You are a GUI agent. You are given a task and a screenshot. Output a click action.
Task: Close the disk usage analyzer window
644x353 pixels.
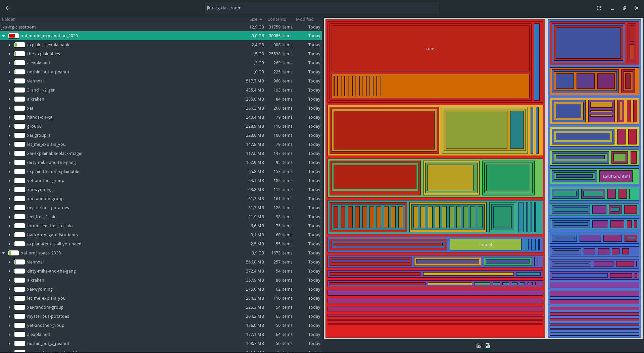[x=636, y=8]
